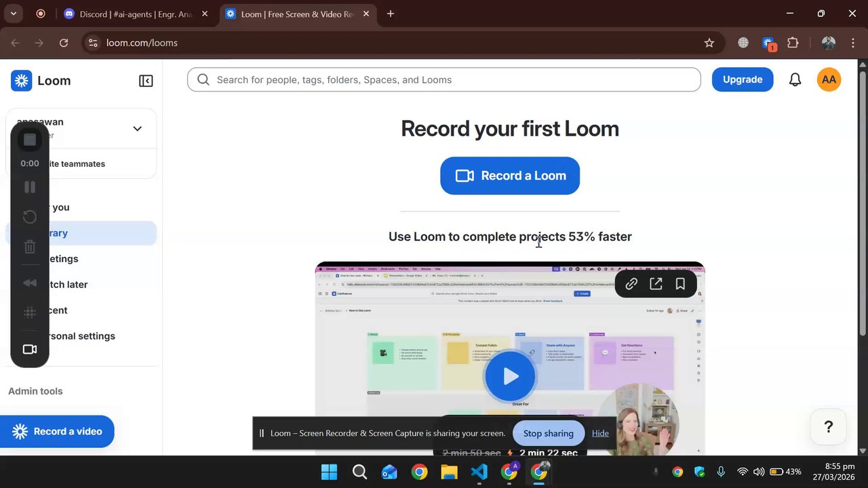Click the Record a Loom button
Screen dimensions: 868x488
coord(510,176)
